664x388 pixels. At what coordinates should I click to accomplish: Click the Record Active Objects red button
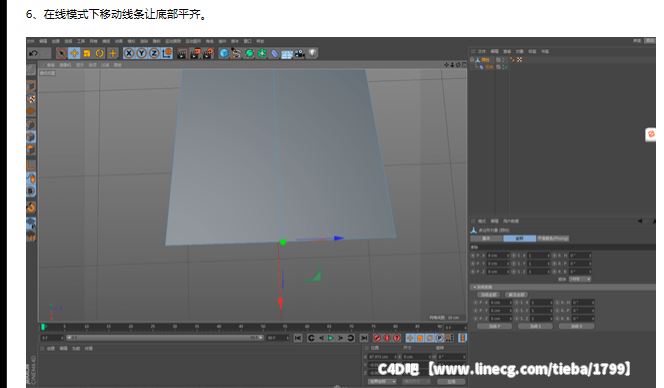point(377,338)
